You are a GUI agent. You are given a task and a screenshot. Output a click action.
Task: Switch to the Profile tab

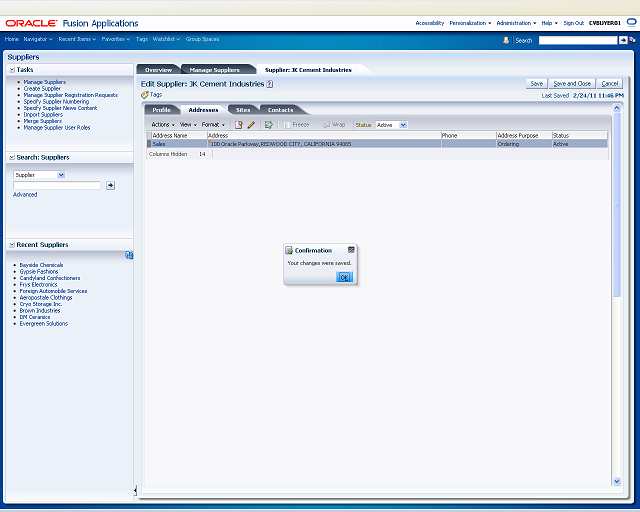pyautogui.click(x=161, y=110)
